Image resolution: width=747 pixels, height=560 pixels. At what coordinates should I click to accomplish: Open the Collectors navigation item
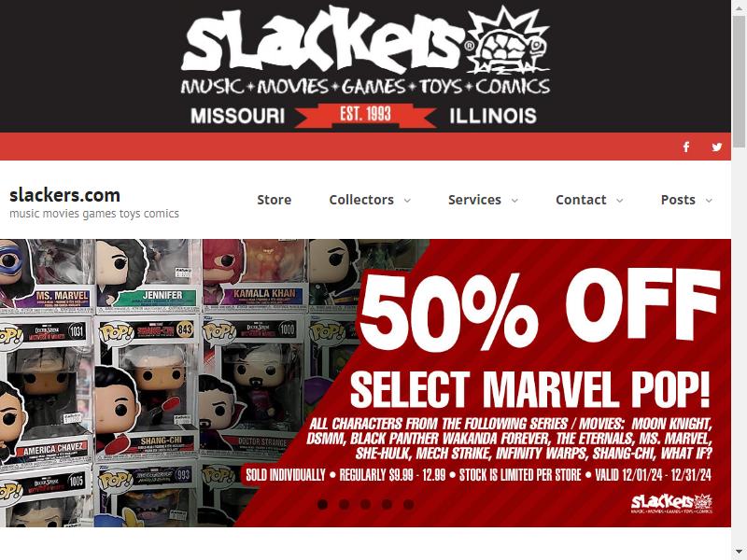361,200
